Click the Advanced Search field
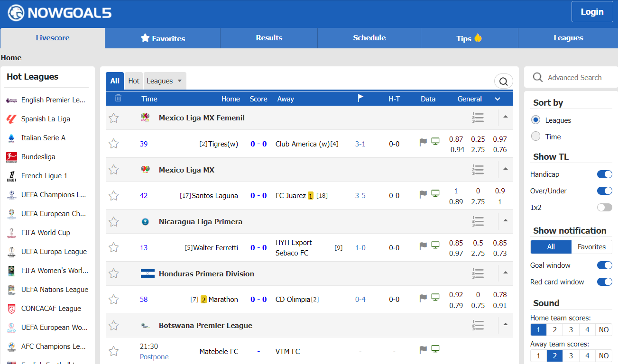 point(574,77)
